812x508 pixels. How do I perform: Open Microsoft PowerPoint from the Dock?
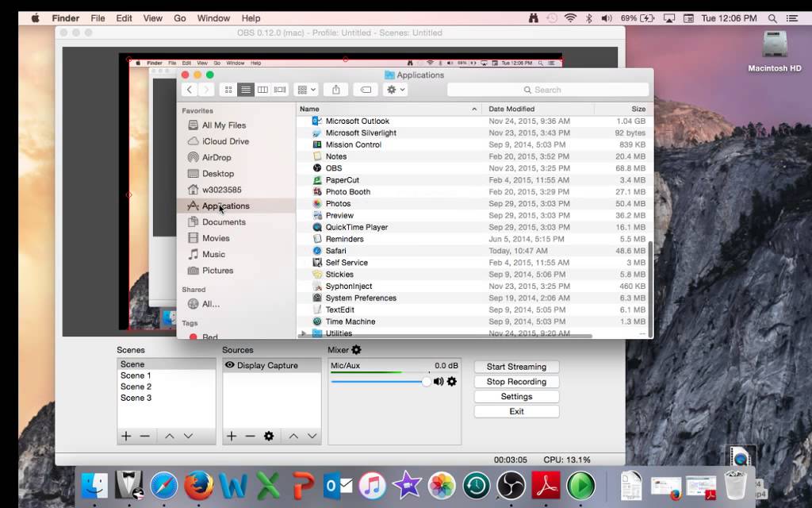click(303, 486)
